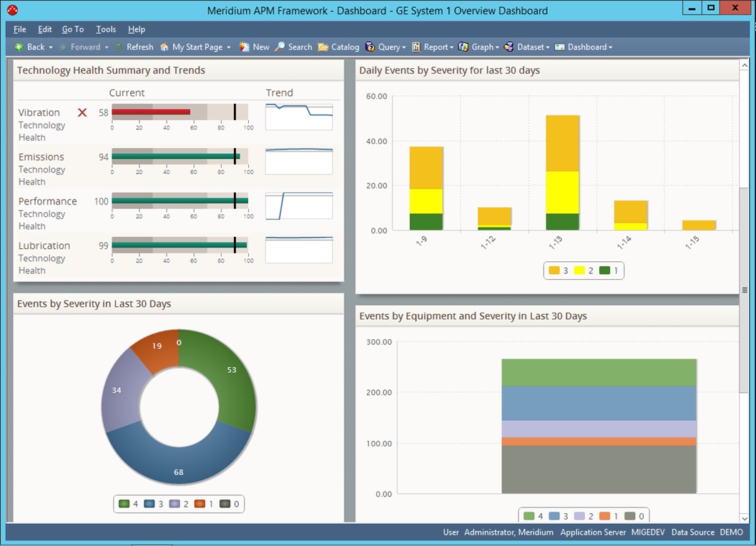Image resolution: width=756 pixels, height=546 pixels.
Task: Click the Emissions health bullet gauge bar
Action: [x=180, y=156]
